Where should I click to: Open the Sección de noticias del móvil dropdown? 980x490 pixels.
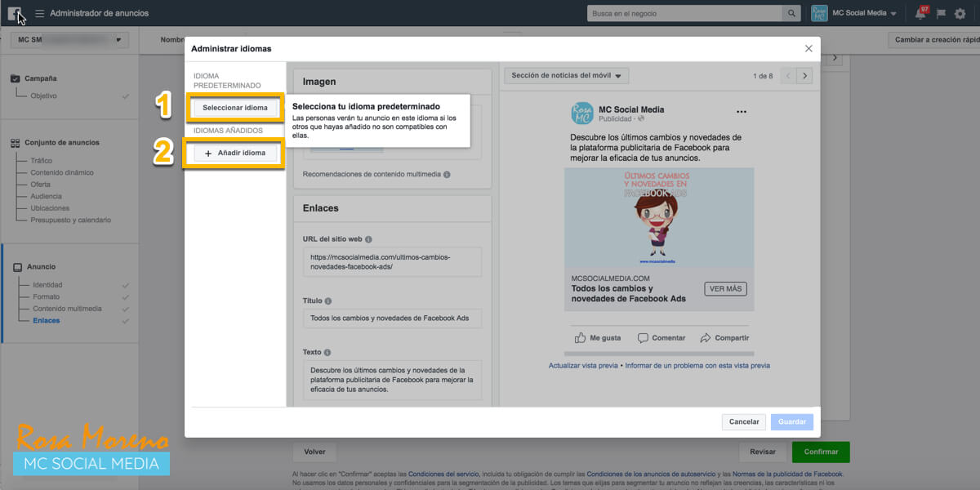566,76
